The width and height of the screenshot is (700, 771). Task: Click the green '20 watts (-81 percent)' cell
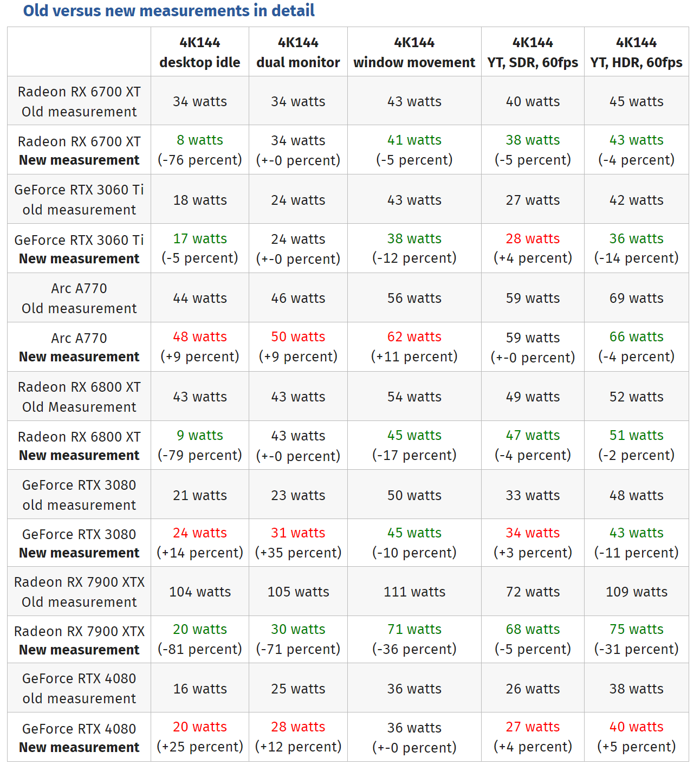pyautogui.click(x=199, y=639)
